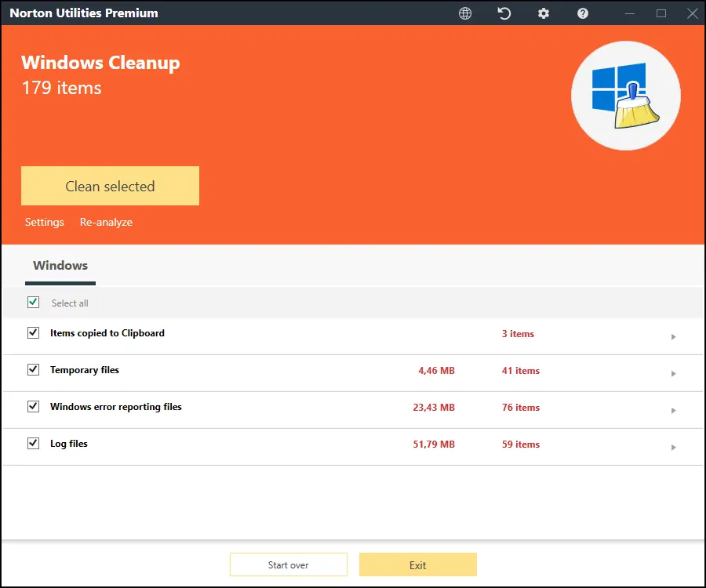Click the 4,46 MB size value
The image size is (706, 588).
pos(436,371)
